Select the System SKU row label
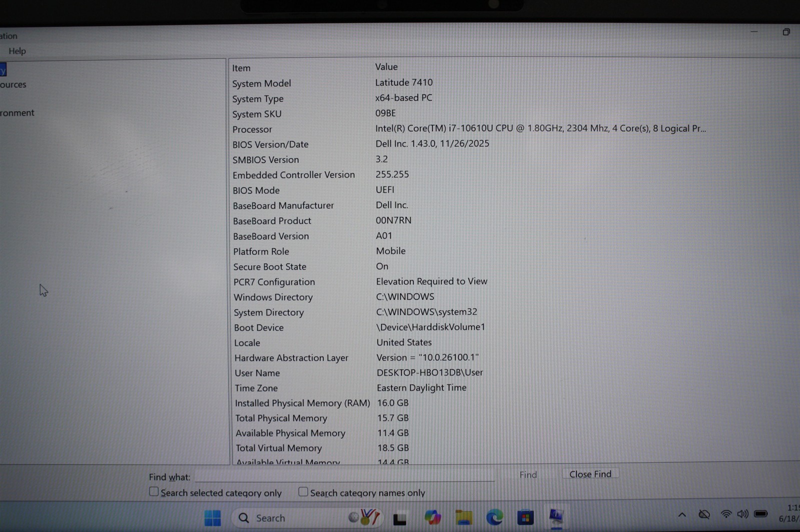This screenshot has height=532, width=800. coord(257,114)
